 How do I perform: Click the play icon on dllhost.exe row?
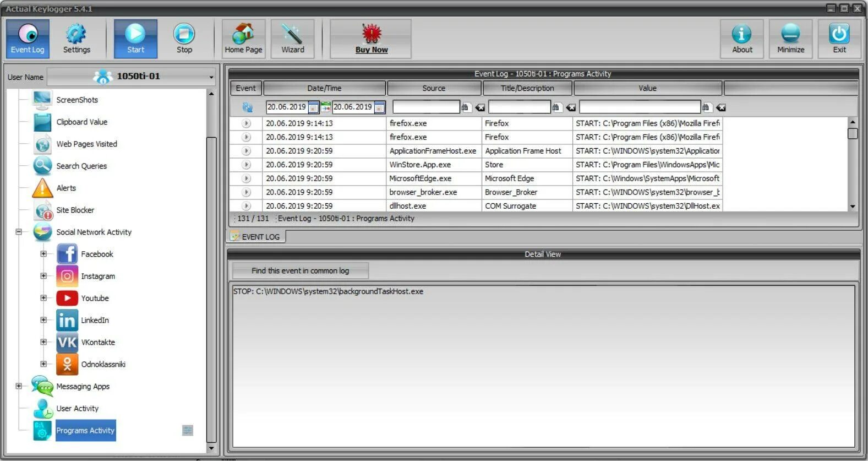(246, 206)
